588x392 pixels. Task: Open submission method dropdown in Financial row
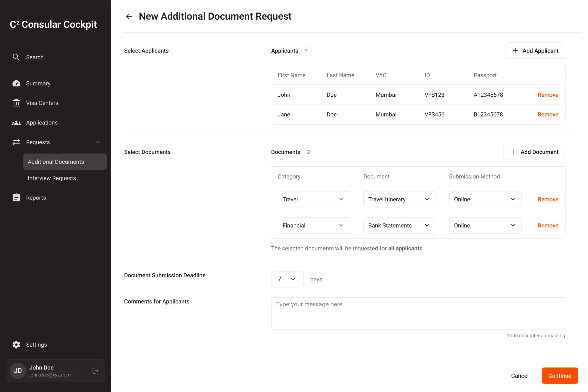click(x=485, y=225)
